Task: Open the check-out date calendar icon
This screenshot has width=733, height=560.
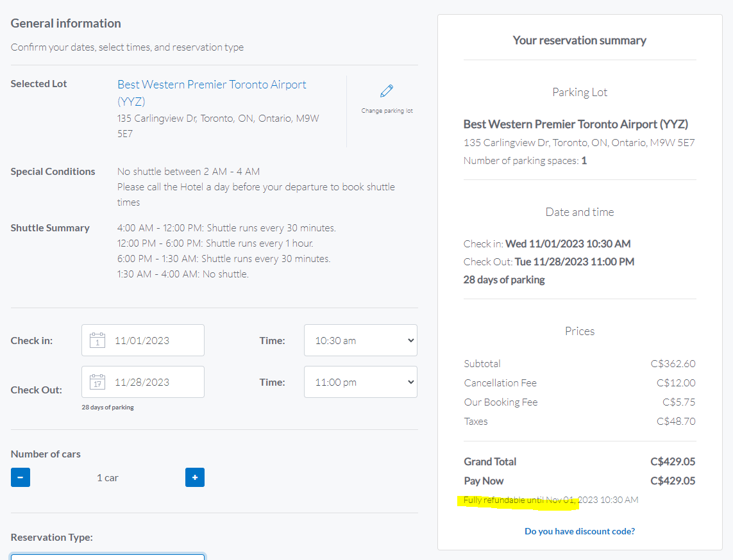Action: click(97, 382)
